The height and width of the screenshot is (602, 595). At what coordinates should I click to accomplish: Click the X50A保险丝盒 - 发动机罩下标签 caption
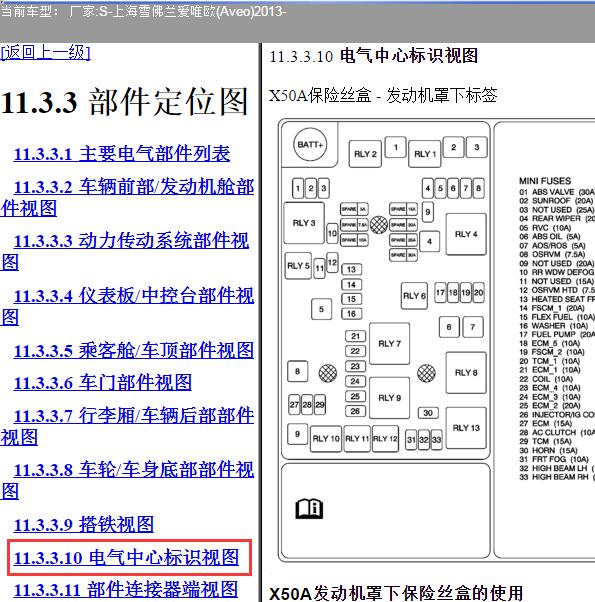383,95
